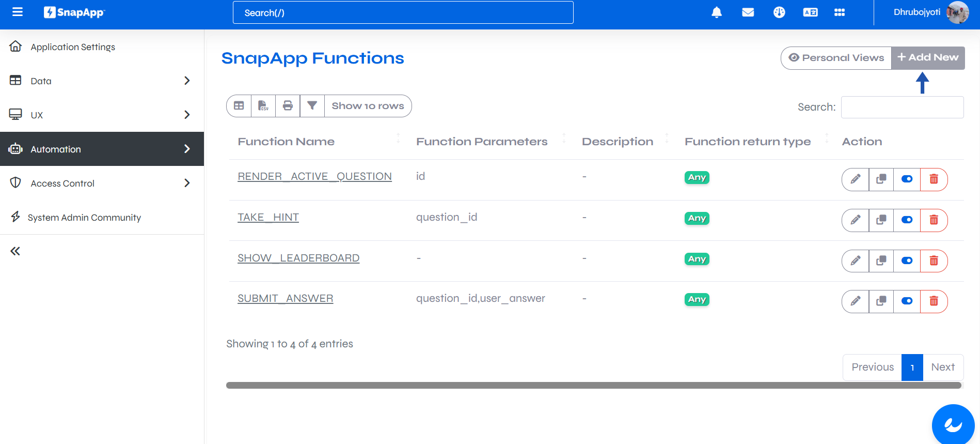The width and height of the screenshot is (980, 444).
Task: Go to the Previous page
Action: tap(873, 367)
